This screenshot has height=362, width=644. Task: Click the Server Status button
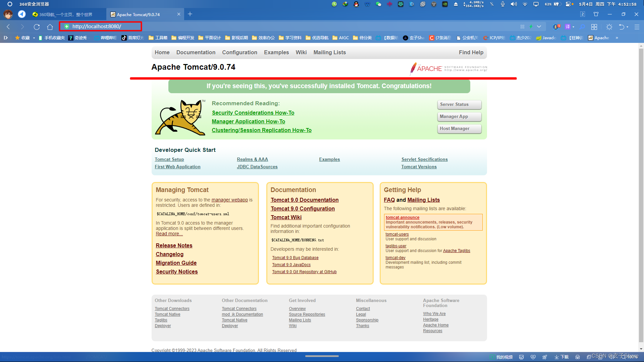coord(459,105)
